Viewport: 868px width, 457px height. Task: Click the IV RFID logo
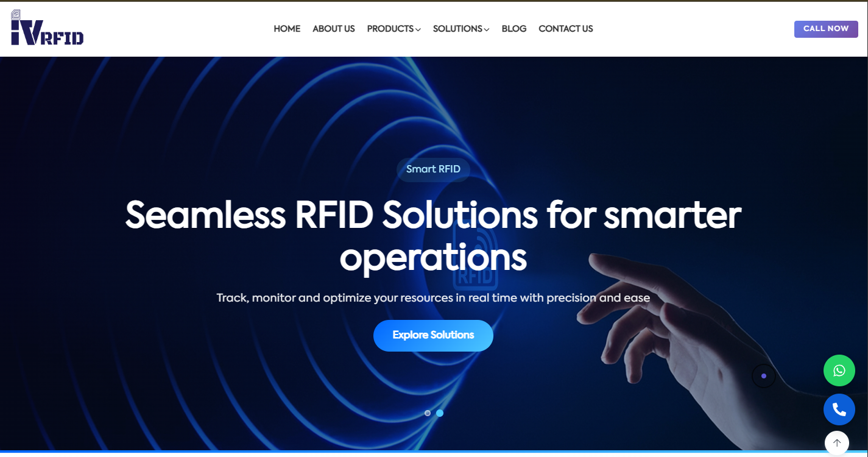point(47,28)
